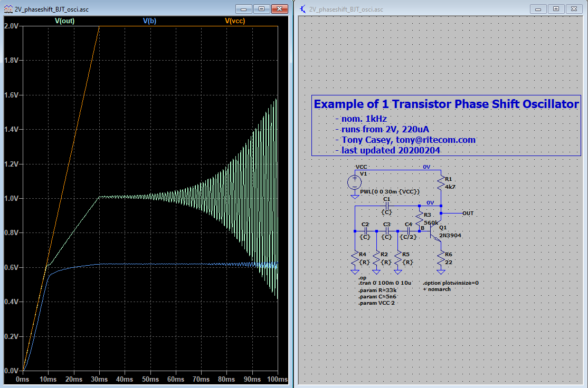The height and width of the screenshot is (388, 588).
Task: Click the 560k resistor value text
Action: tap(431, 223)
